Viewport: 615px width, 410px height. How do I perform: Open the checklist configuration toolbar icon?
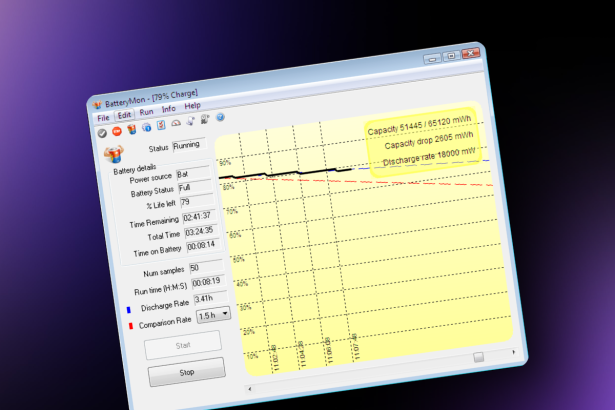pos(161,125)
